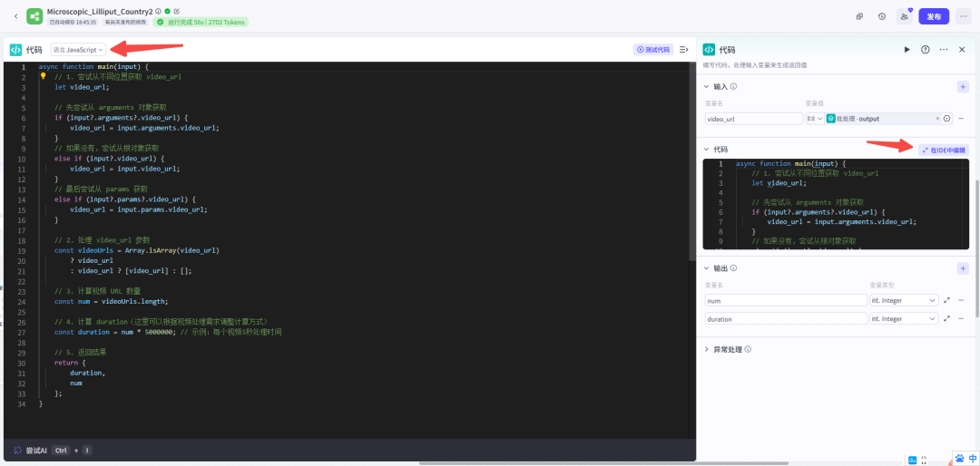Click code line 27 const duration
Viewport: 980px width, 466px height.
pyautogui.click(x=168, y=332)
